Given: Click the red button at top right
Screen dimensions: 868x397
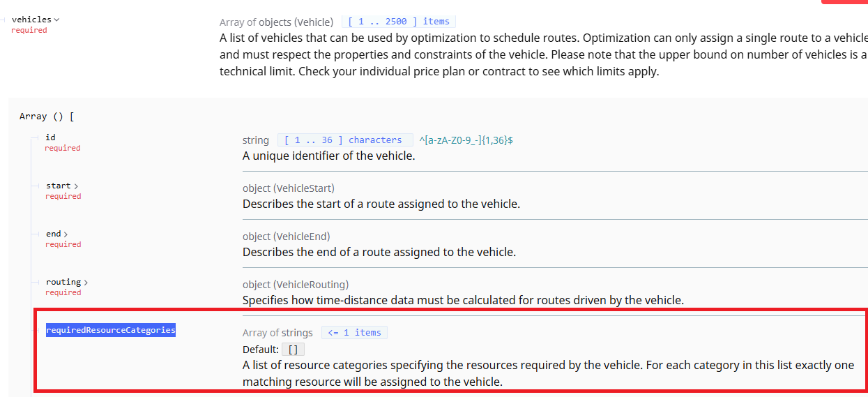Looking at the screenshot, I should click(x=844, y=1).
